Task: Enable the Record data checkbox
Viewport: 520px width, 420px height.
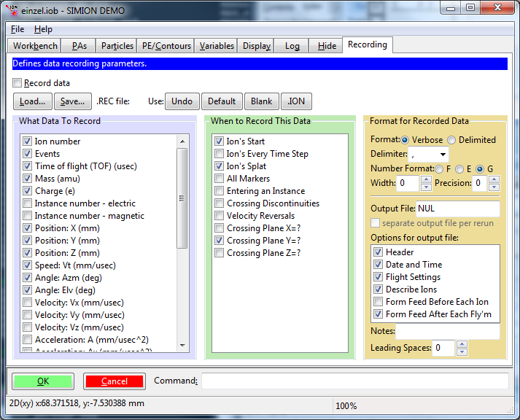Action: click(18, 83)
